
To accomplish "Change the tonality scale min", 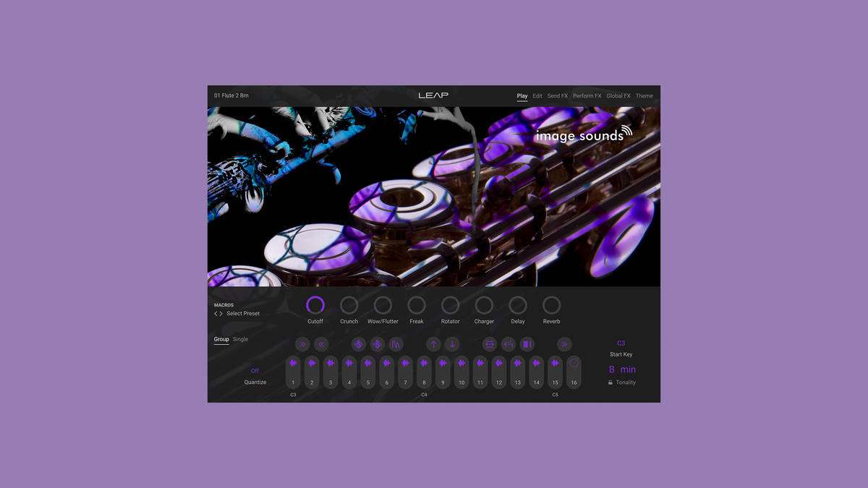I will [629, 369].
